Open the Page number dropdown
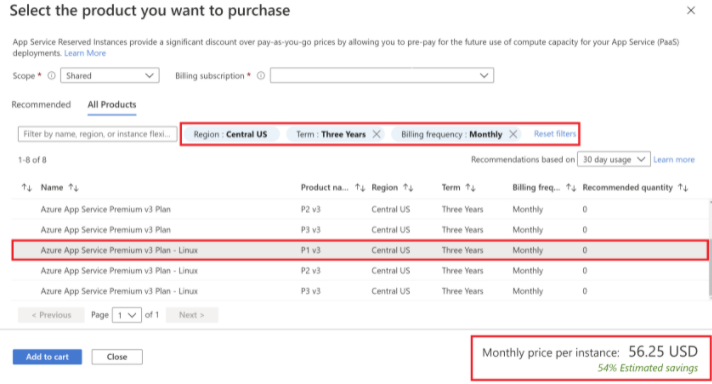 pos(127,315)
